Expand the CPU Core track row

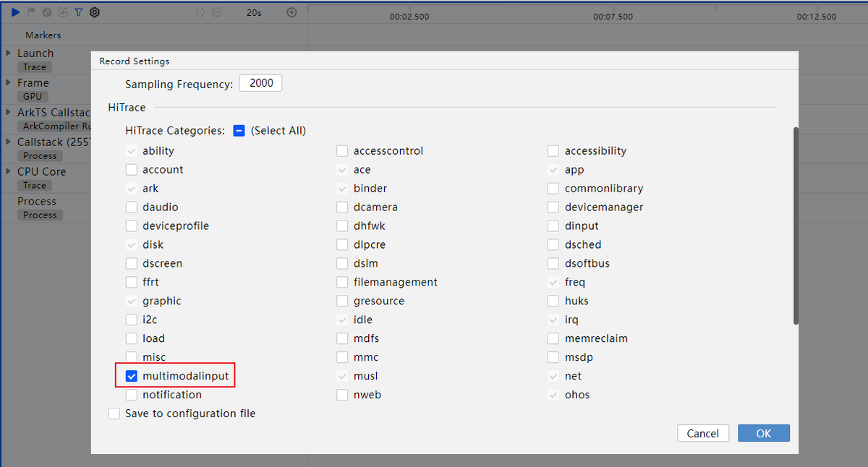(7, 172)
